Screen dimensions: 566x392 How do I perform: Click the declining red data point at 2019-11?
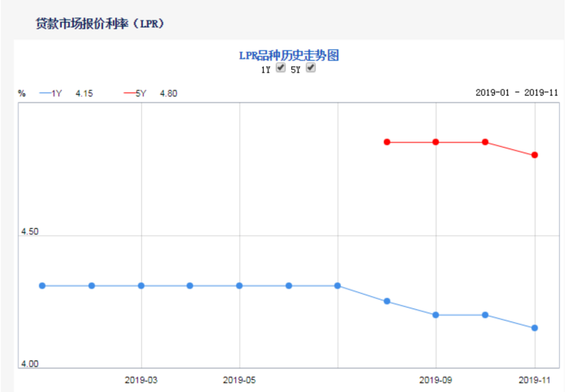click(534, 154)
